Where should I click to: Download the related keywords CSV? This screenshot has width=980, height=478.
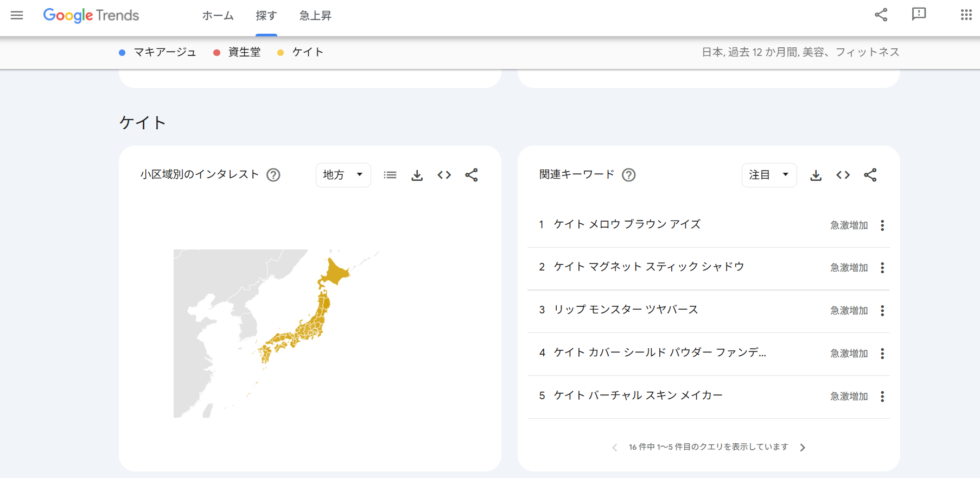coord(816,176)
